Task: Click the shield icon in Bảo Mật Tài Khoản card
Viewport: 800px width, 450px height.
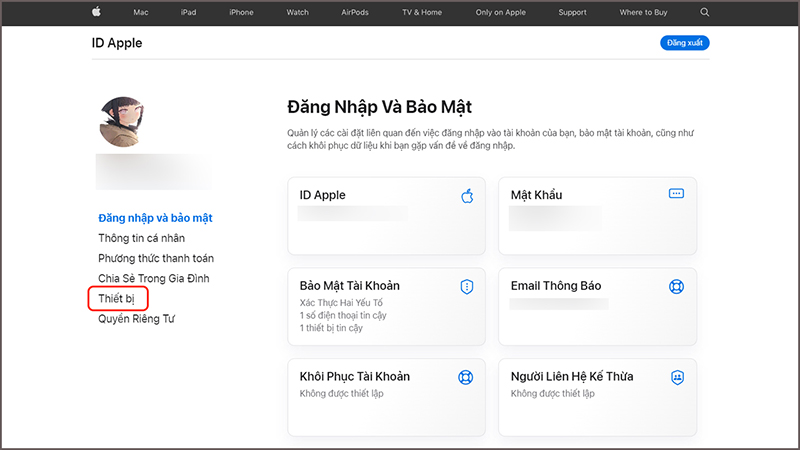Action: click(467, 287)
